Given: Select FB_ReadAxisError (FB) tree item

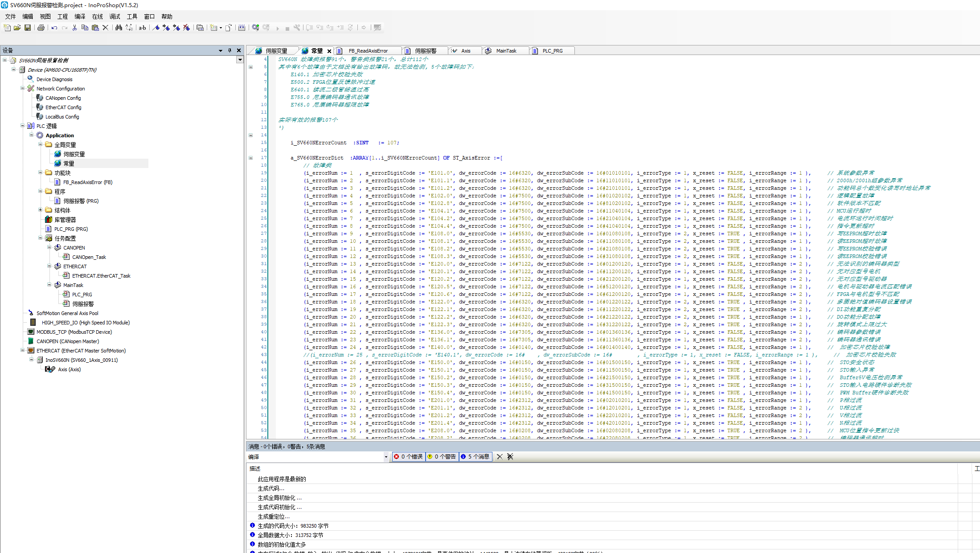Looking at the screenshot, I should click(x=88, y=182).
